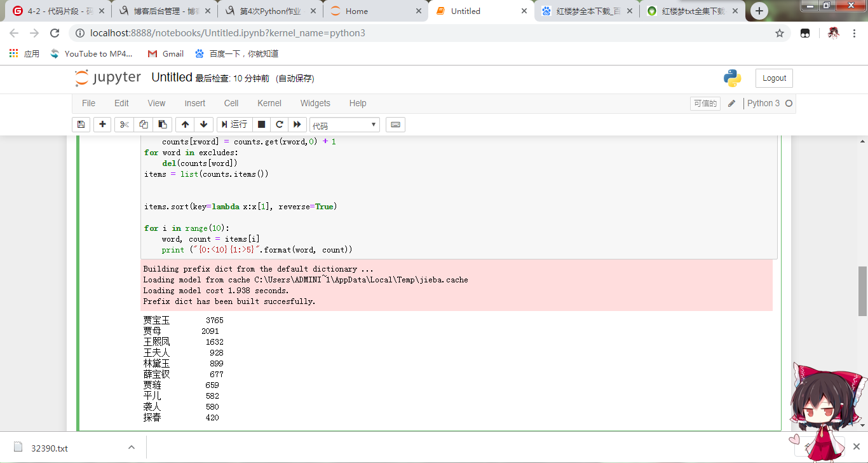Click the Python logo icon
868x463 pixels.
[x=732, y=78]
